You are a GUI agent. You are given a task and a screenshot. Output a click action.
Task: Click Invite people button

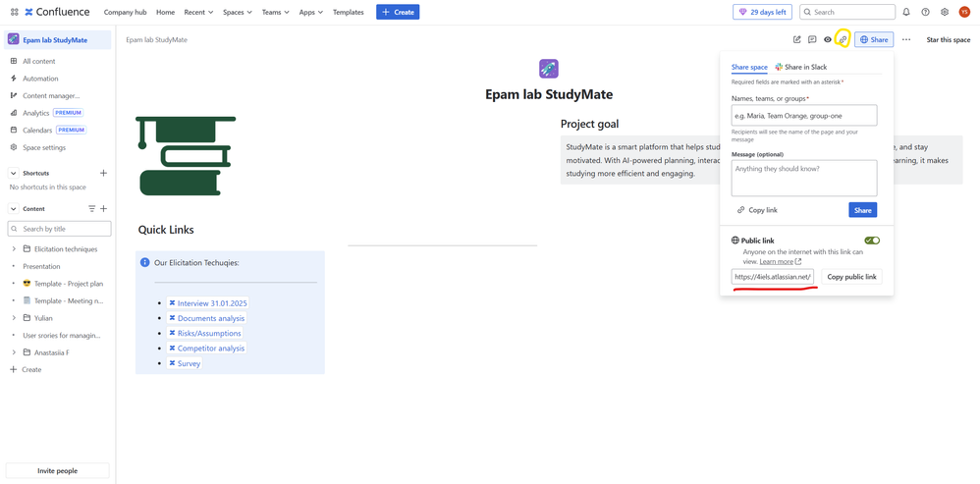[58, 471]
